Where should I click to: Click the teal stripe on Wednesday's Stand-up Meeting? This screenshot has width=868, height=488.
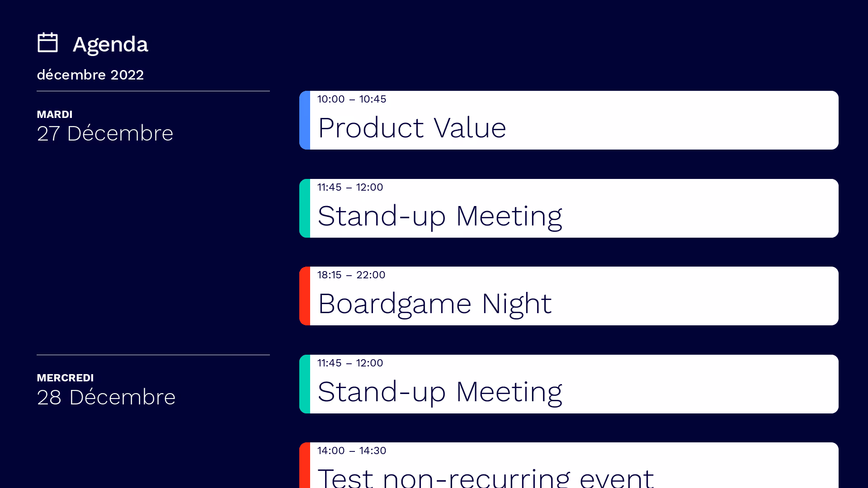(x=305, y=384)
